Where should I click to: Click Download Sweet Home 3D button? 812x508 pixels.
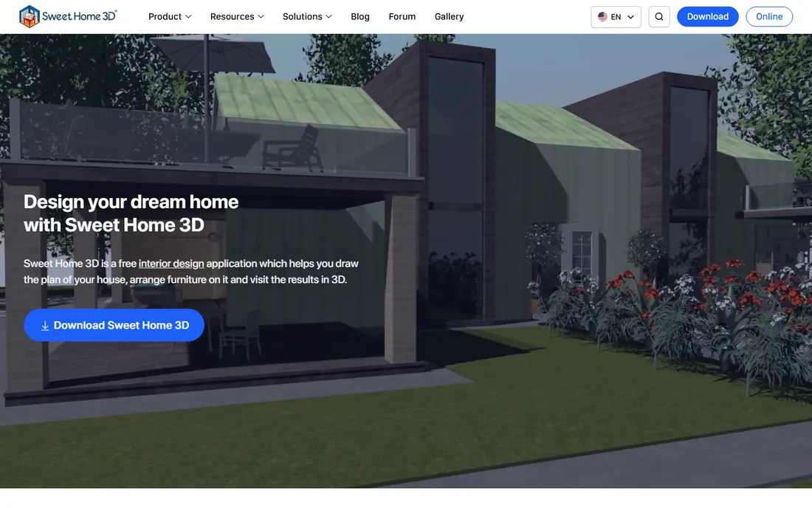114,325
